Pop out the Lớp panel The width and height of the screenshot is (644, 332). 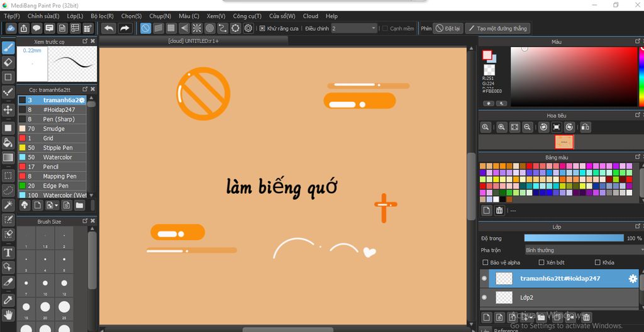[x=638, y=226]
